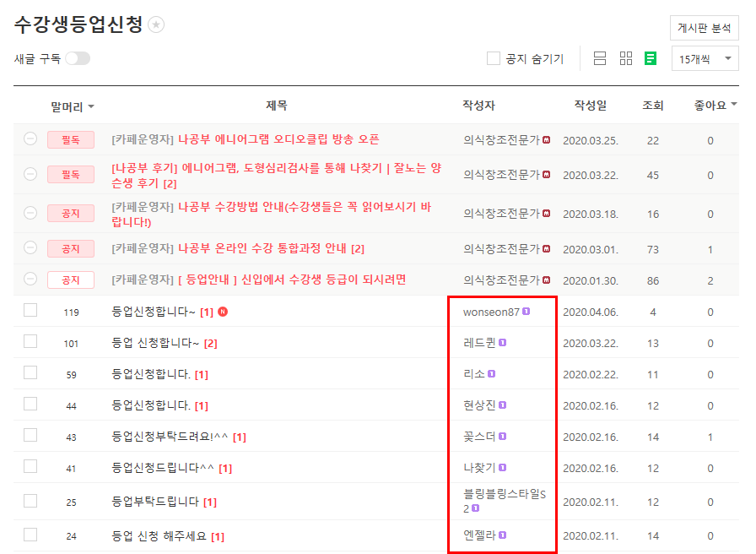Click minus icon on 통합과정 안내 notice

tap(30, 247)
